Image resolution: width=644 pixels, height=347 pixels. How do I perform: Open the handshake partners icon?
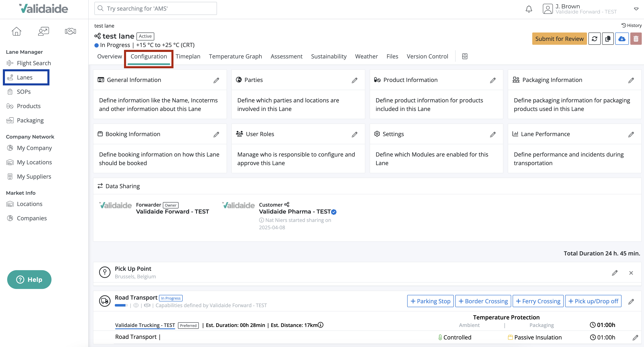(x=70, y=31)
